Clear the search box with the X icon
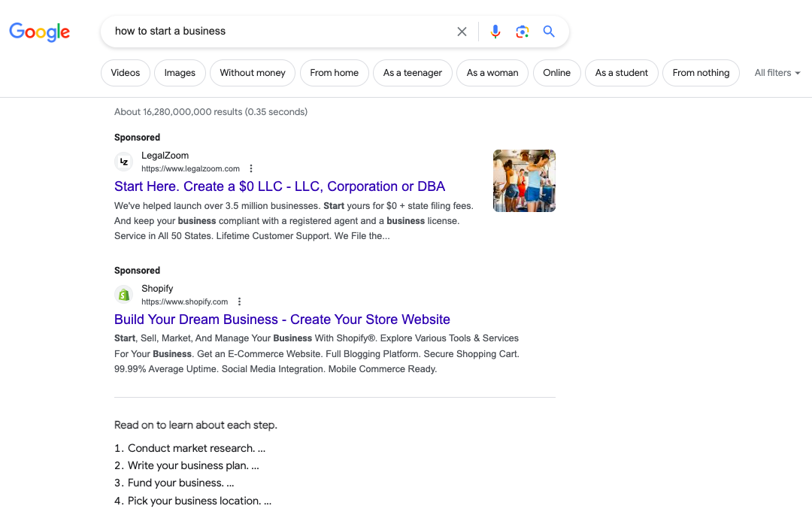Screen dimensions: 812x512 tap(462, 32)
